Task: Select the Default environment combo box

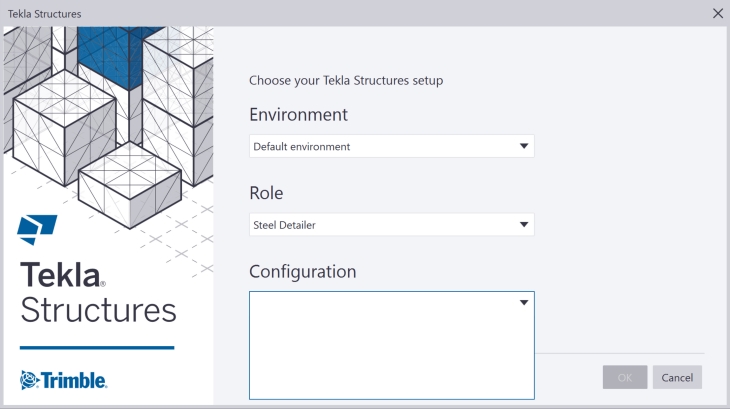Action: (x=380, y=146)
